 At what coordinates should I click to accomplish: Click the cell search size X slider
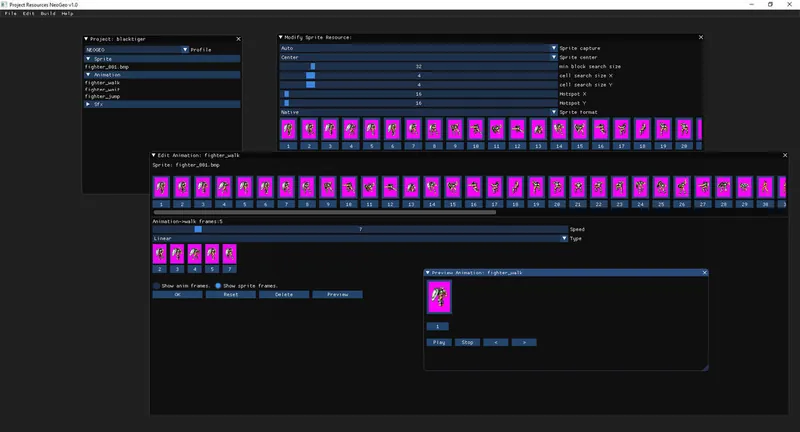(418, 75)
